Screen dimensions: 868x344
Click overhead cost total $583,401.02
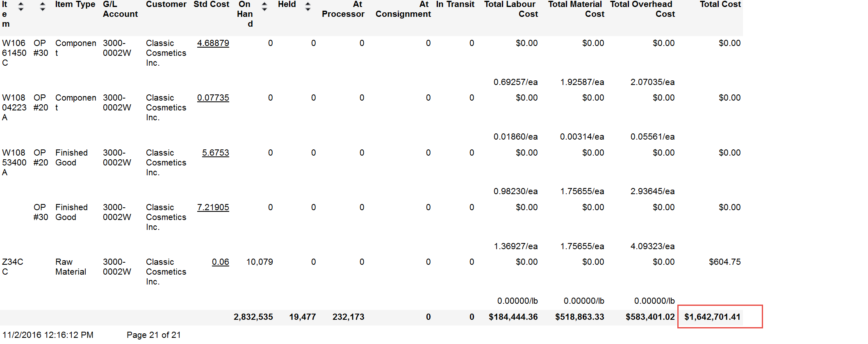pyautogui.click(x=650, y=317)
